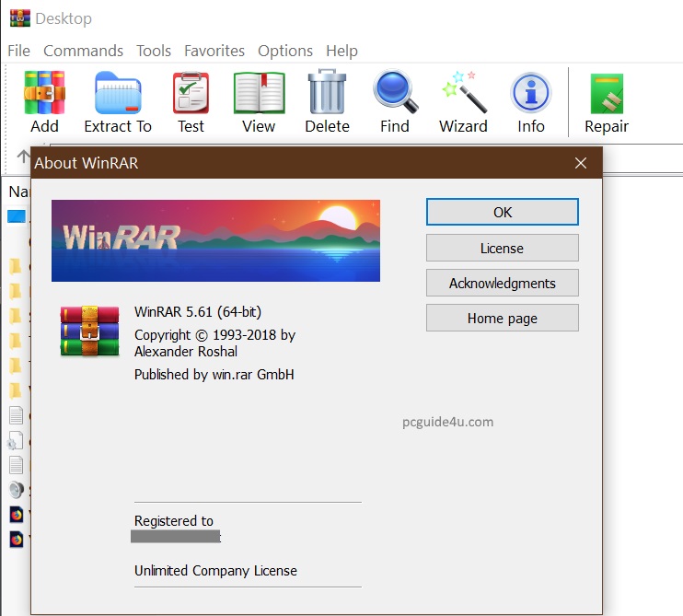Open the View toolbar icon
683x616 pixels.
click(259, 101)
